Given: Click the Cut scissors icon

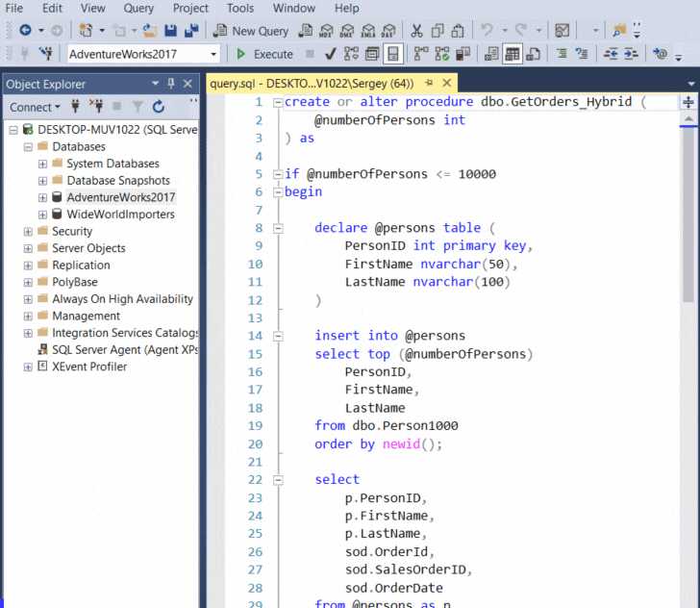Looking at the screenshot, I should pos(416,31).
